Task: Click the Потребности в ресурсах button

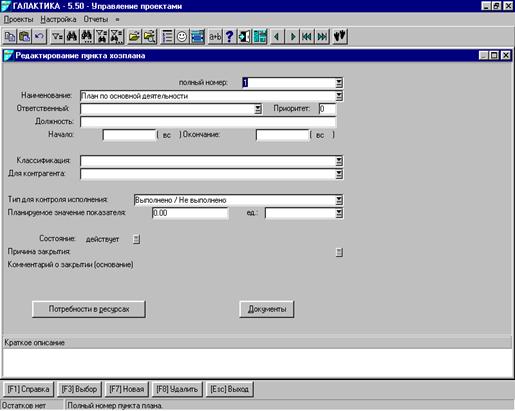Action: [x=89, y=309]
